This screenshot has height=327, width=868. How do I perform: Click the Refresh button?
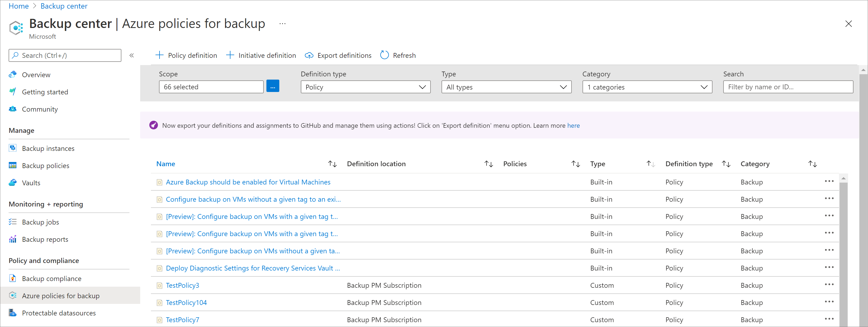pos(397,55)
